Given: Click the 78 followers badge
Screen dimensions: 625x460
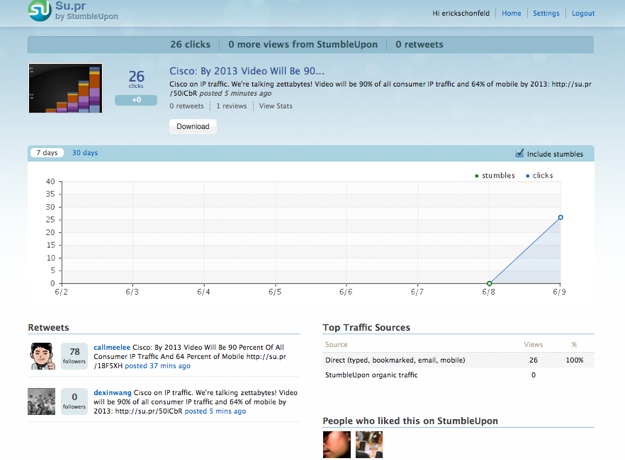Looking at the screenshot, I should click(75, 356).
